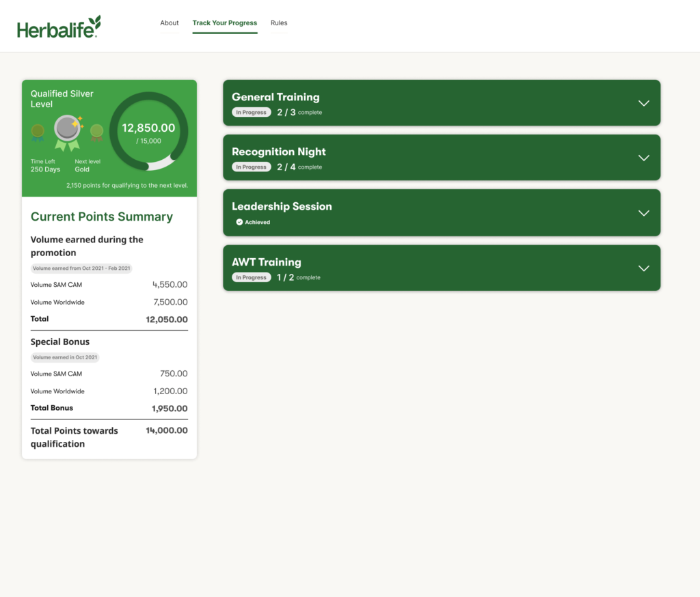The image size is (700, 597).
Task: Click the '1 / 2 complete' AWT Training count
Action: point(298,277)
